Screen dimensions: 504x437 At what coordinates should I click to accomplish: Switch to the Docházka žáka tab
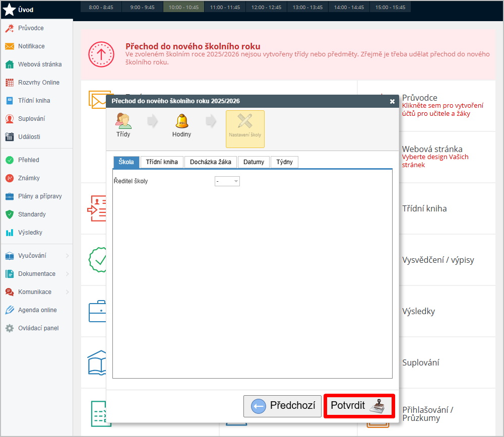211,162
